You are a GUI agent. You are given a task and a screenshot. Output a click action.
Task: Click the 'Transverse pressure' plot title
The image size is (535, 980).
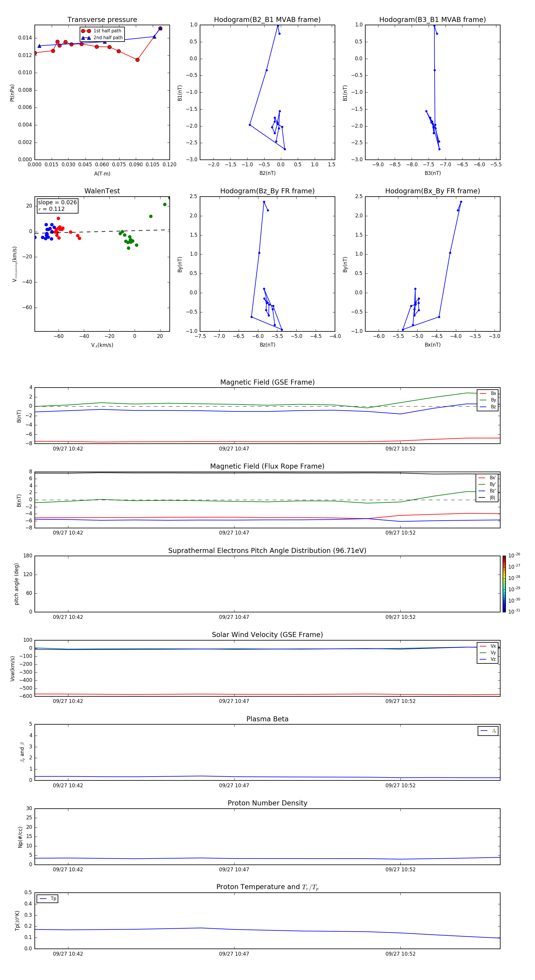click(x=102, y=20)
